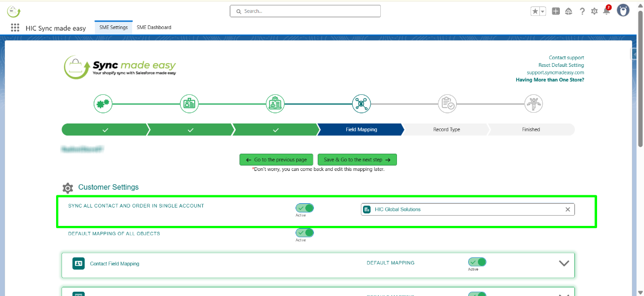Viewport: 644px width, 296px height.
Task: Click the first setup step gears icon
Action: [103, 104]
